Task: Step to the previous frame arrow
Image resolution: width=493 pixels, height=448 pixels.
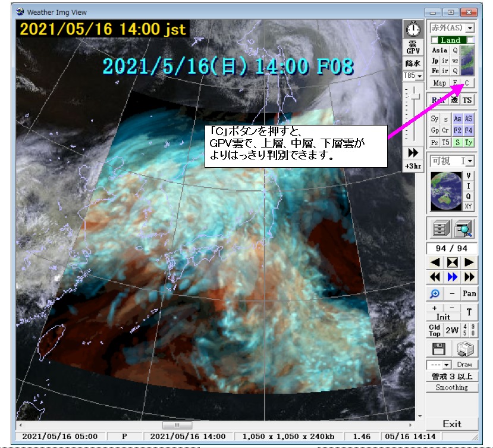Action: (x=435, y=262)
